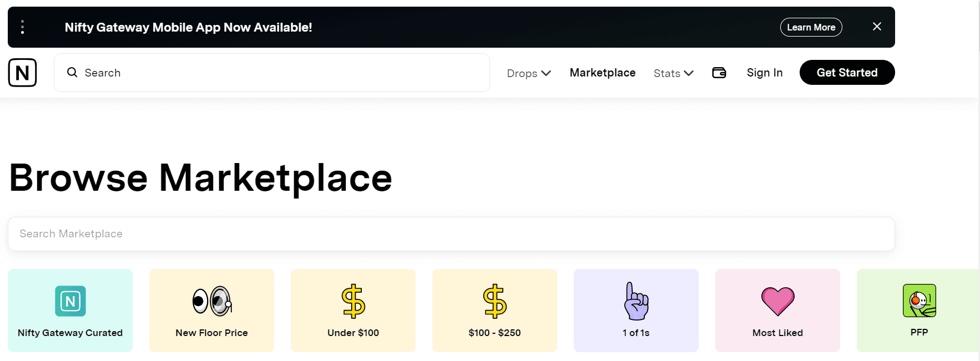Select the $100 - $250 price card
Screen dimensions: 980x361
494,311
